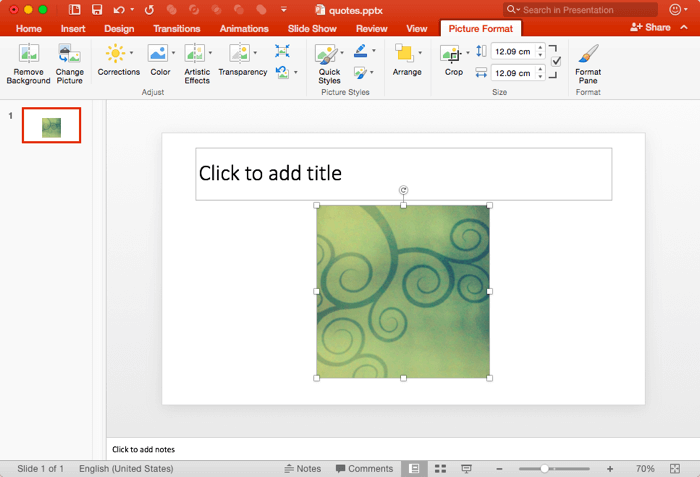The width and height of the screenshot is (700, 477).
Task: Click the Save icon in title bar
Action: tap(97, 10)
